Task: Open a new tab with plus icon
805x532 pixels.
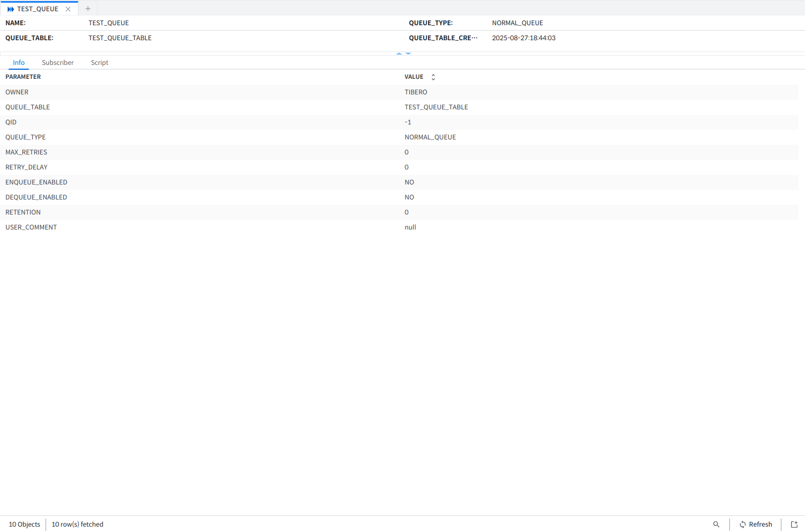Action: point(88,9)
